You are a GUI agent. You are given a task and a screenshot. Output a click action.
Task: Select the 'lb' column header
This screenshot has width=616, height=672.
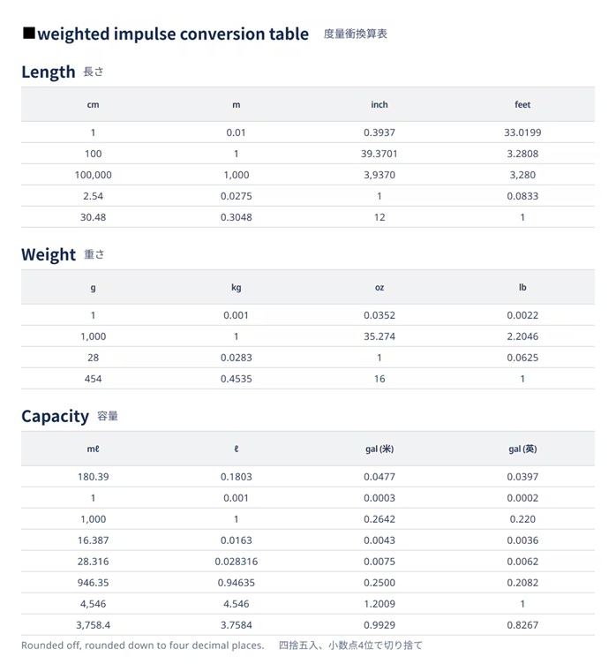coord(522,288)
